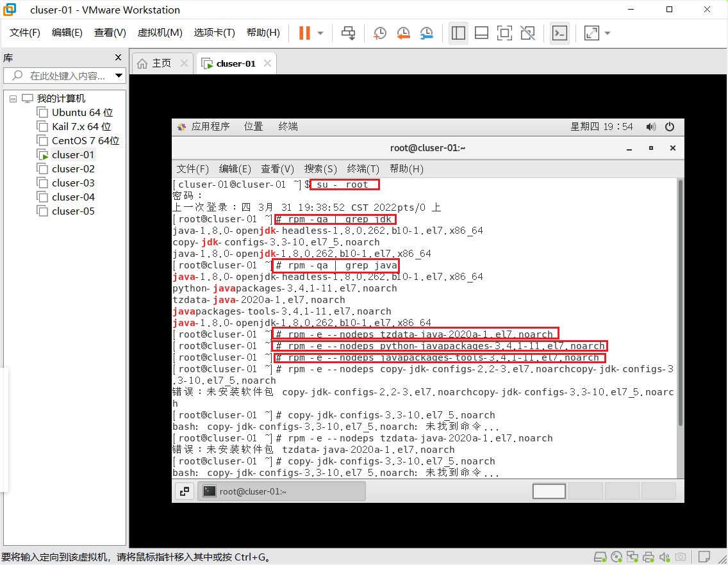728x565 pixels.
Task: Click the terminal vertical scrollbar
Action: [680, 303]
